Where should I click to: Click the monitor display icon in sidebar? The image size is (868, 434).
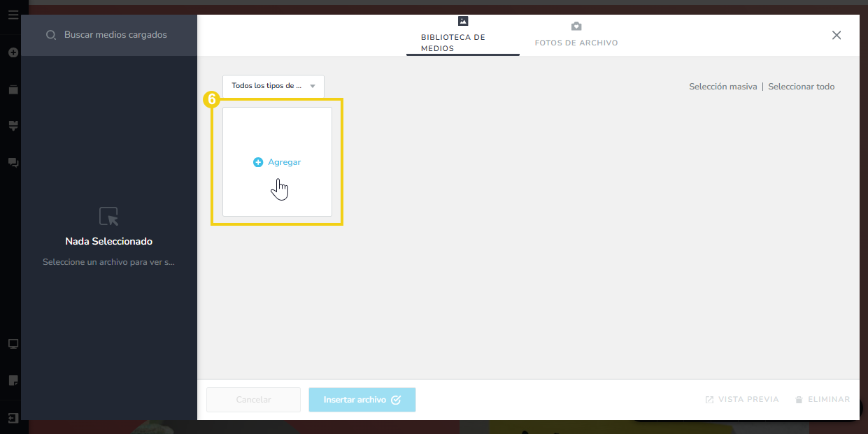13,344
